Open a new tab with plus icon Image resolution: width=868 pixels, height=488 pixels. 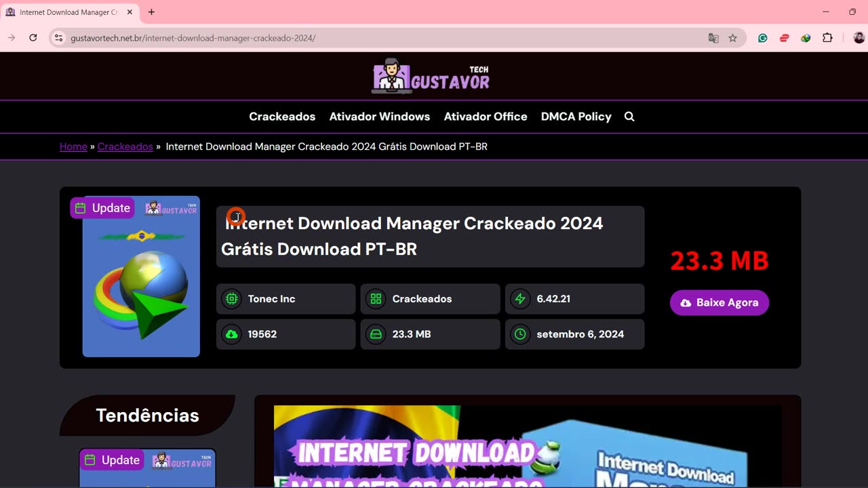point(151,12)
